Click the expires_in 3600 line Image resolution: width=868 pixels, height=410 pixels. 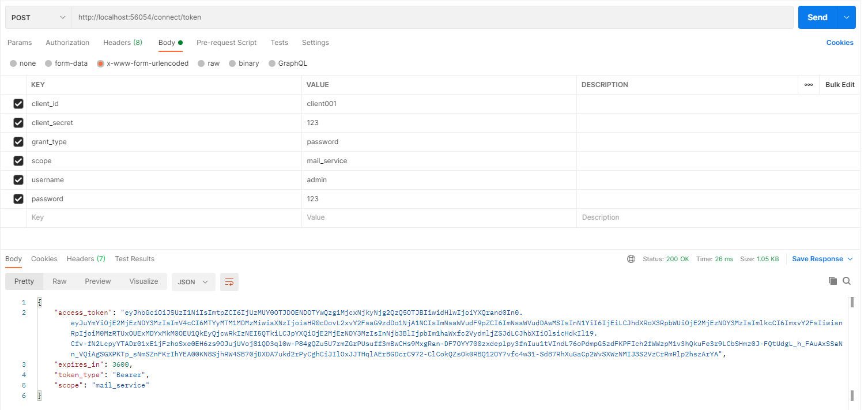point(93,364)
